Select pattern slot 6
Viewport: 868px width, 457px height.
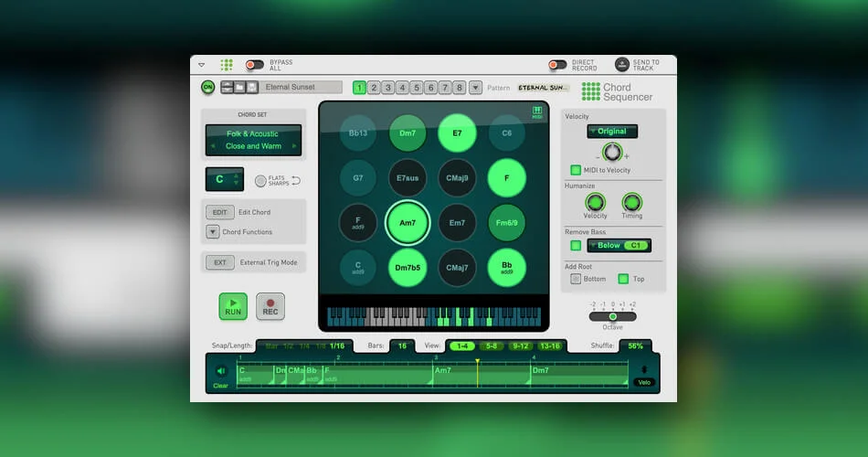pyautogui.click(x=430, y=88)
